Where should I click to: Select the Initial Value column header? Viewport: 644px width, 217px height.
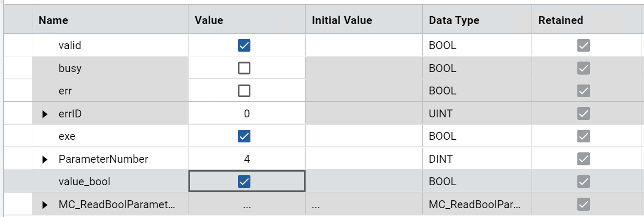(x=342, y=21)
